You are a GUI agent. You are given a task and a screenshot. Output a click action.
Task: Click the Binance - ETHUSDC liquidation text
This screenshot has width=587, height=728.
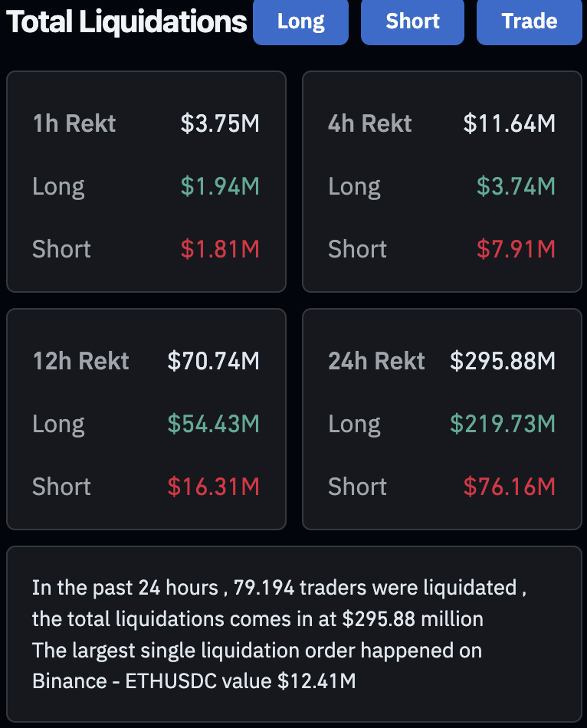(193, 680)
